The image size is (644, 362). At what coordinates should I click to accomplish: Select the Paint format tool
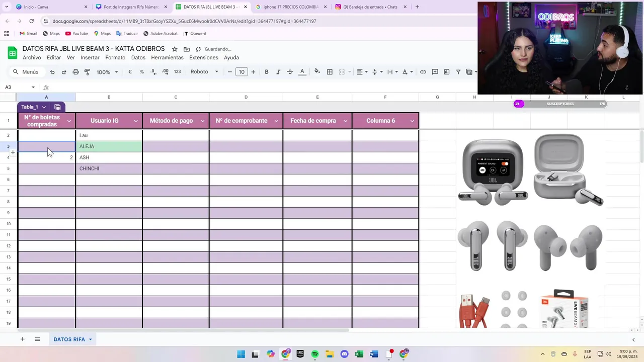[x=87, y=72]
